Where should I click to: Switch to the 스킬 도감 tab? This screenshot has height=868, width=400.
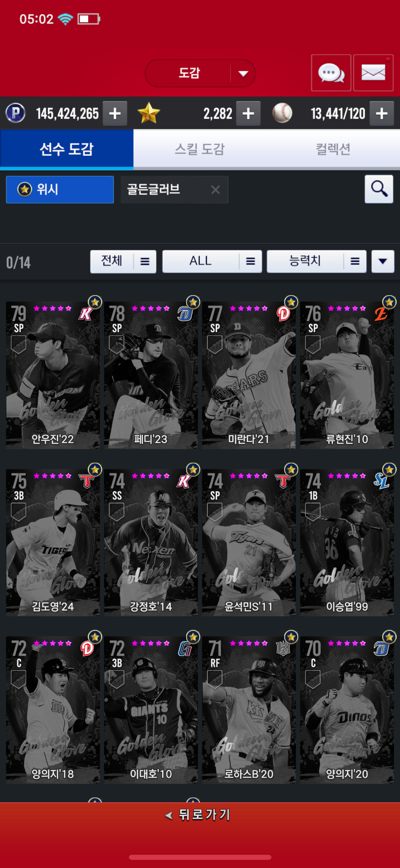(x=200, y=149)
